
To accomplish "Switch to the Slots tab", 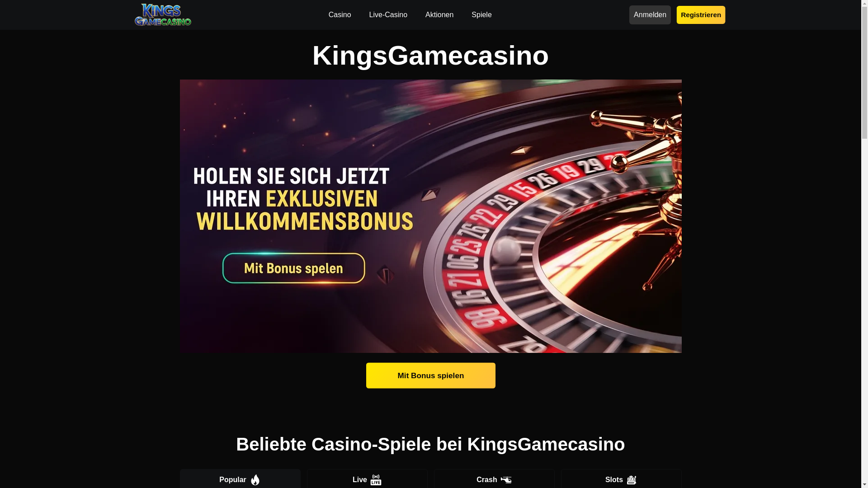I will 621,479.
